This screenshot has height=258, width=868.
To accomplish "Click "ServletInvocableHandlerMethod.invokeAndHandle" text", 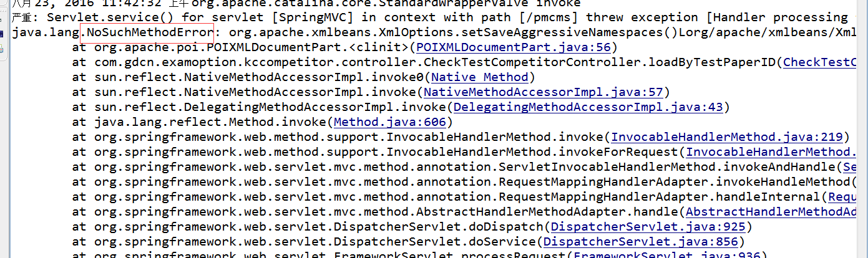I will point(667,167).
